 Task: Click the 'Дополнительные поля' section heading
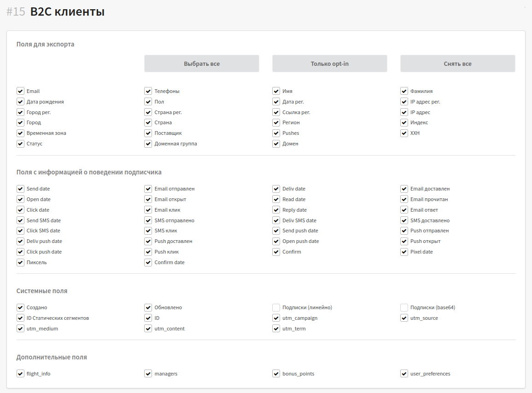[52, 357]
